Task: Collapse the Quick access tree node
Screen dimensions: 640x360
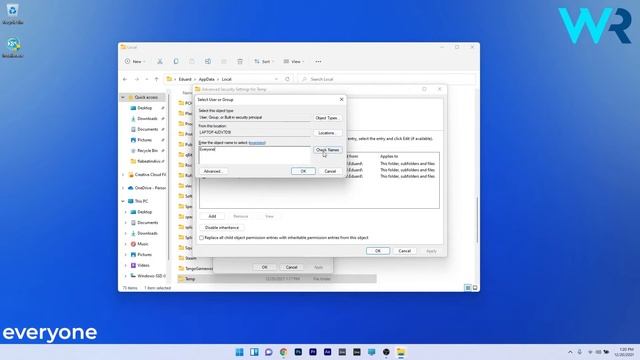Action: [x=123, y=97]
